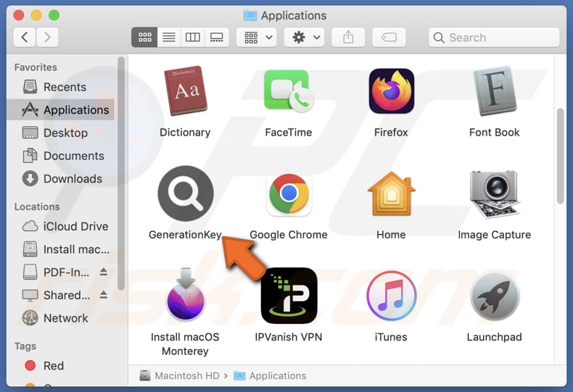
Task: Open iCloud Drive in the sidebar
Action: click(61, 226)
